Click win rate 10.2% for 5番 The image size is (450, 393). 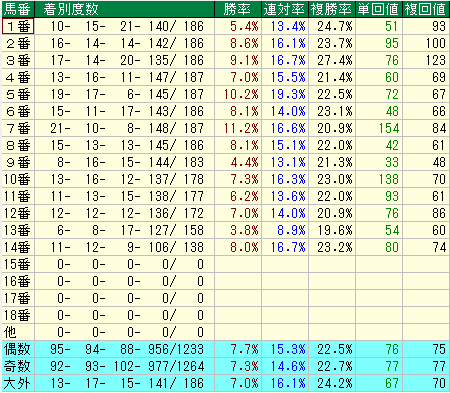241,94
